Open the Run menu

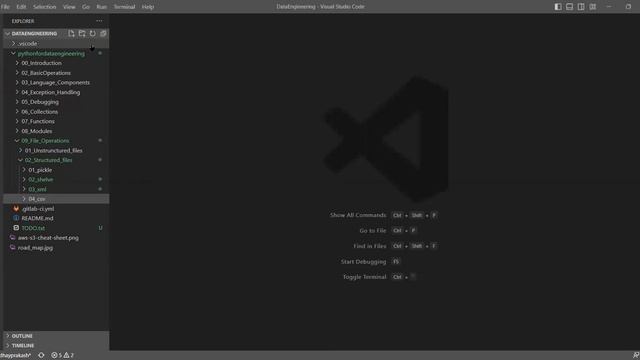102,7
